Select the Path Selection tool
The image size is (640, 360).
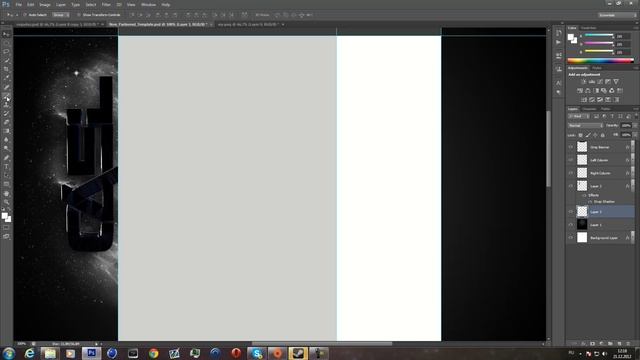coord(6,176)
